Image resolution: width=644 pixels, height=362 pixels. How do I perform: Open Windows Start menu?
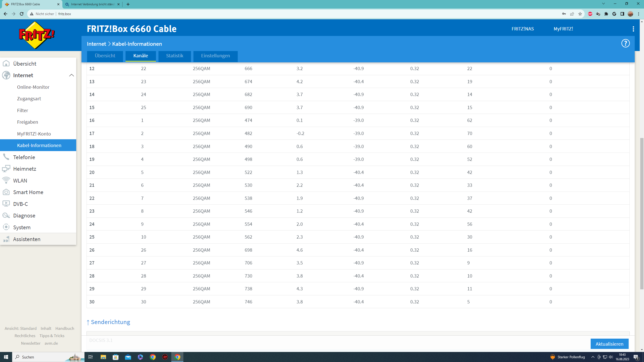(x=6, y=357)
